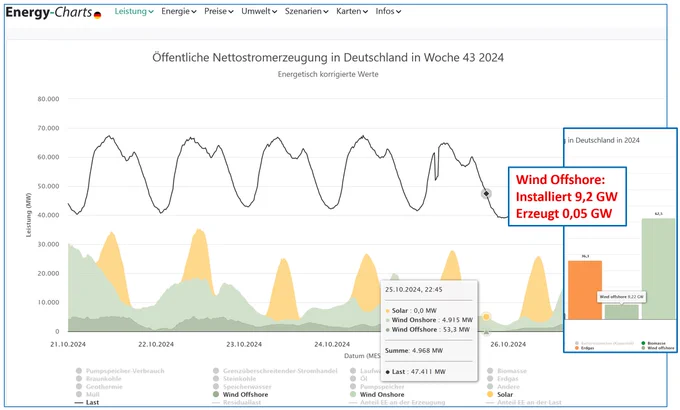This screenshot has height=410, width=680.
Task: Click the yellow Solar legend dot
Action: tap(490, 394)
